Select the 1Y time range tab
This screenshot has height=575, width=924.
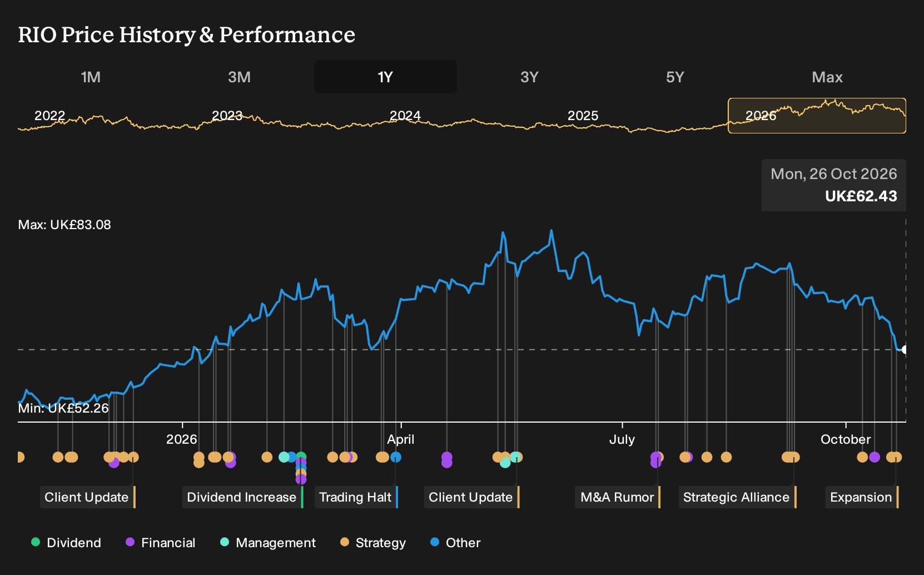point(385,77)
